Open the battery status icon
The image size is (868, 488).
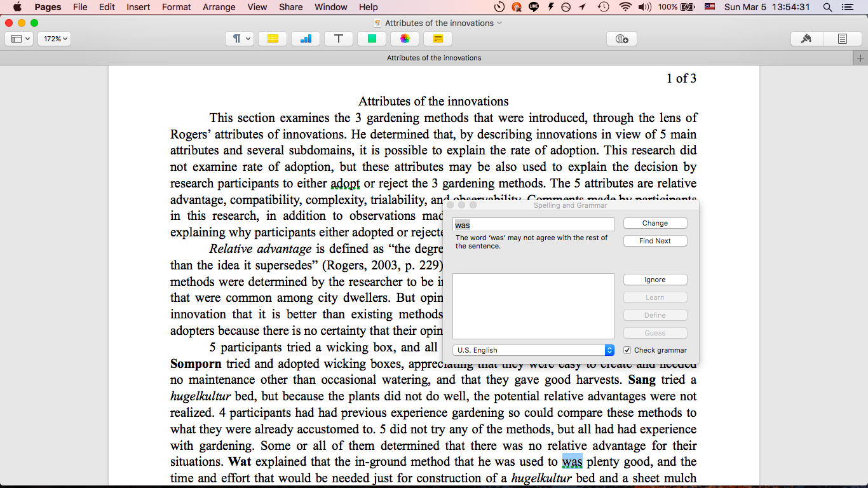click(x=687, y=7)
